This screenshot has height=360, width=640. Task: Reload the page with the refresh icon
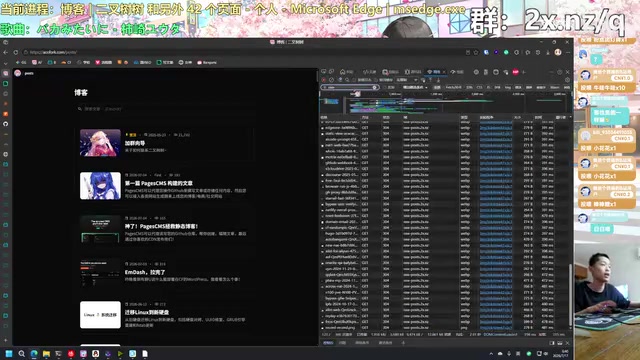coord(16,52)
